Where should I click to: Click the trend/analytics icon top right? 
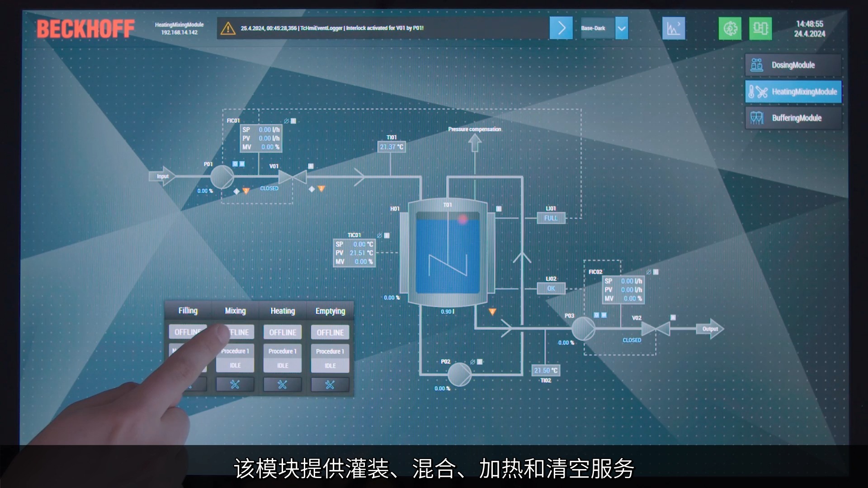[x=674, y=28]
